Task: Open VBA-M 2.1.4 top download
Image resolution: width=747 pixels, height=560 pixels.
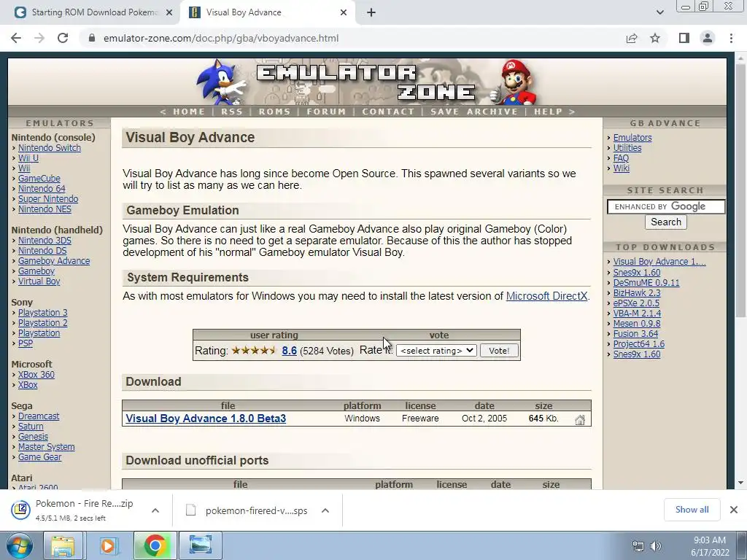Action: tap(637, 314)
